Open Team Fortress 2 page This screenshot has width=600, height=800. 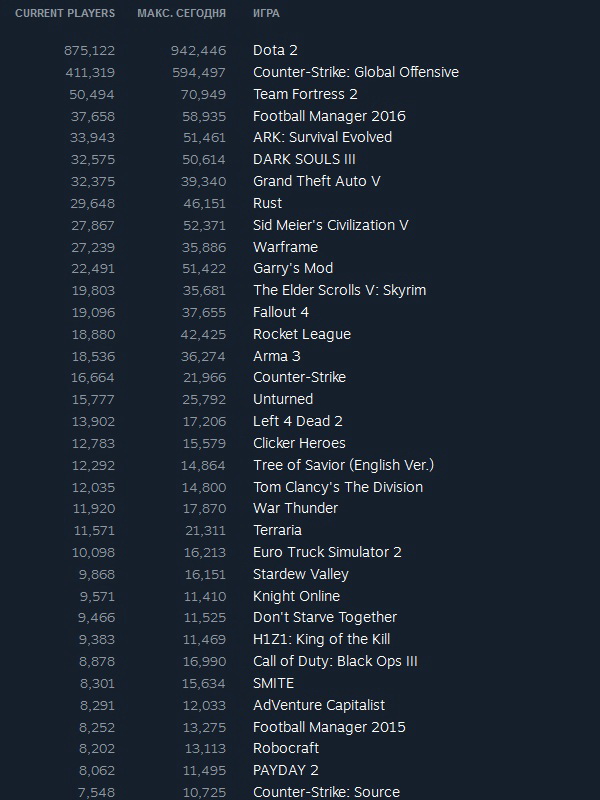305,94
